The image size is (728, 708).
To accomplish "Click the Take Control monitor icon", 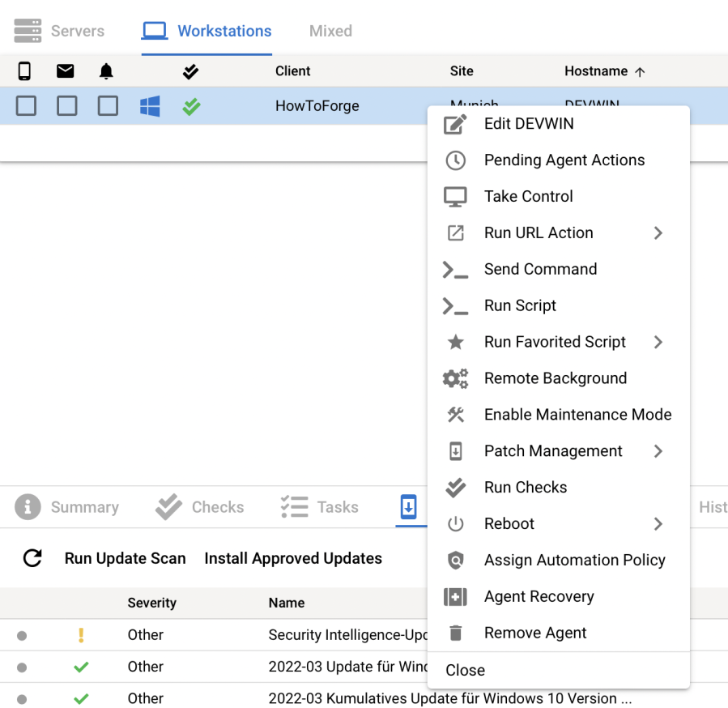I will point(456,197).
